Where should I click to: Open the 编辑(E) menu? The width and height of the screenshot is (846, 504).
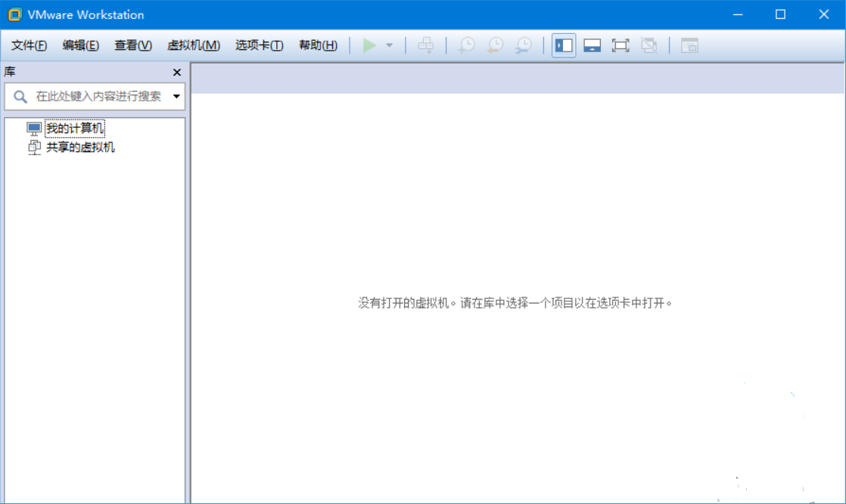point(80,45)
